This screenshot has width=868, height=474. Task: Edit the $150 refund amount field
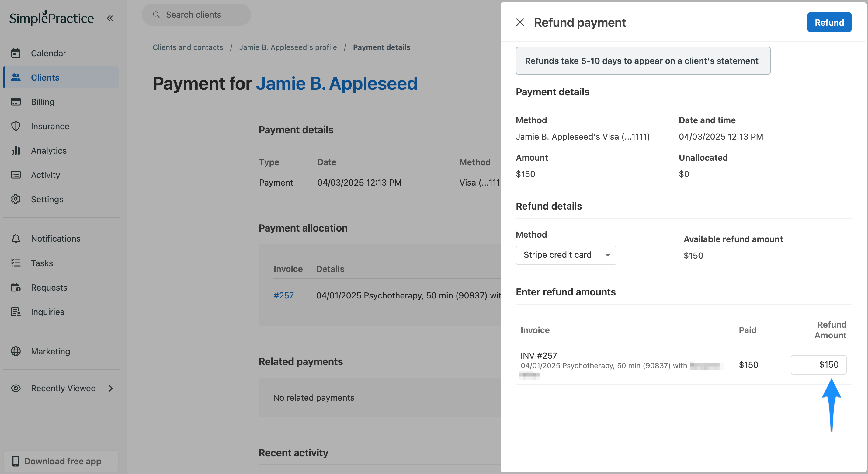[x=818, y=364]
